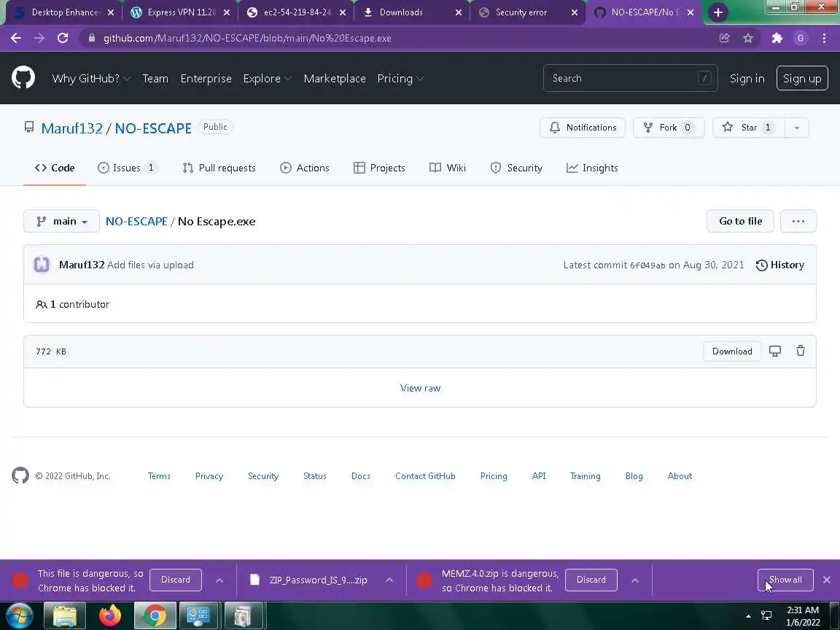Open a new tab with plus button
The width and height of the screenshot is (840, 630).
pos(717,12)
